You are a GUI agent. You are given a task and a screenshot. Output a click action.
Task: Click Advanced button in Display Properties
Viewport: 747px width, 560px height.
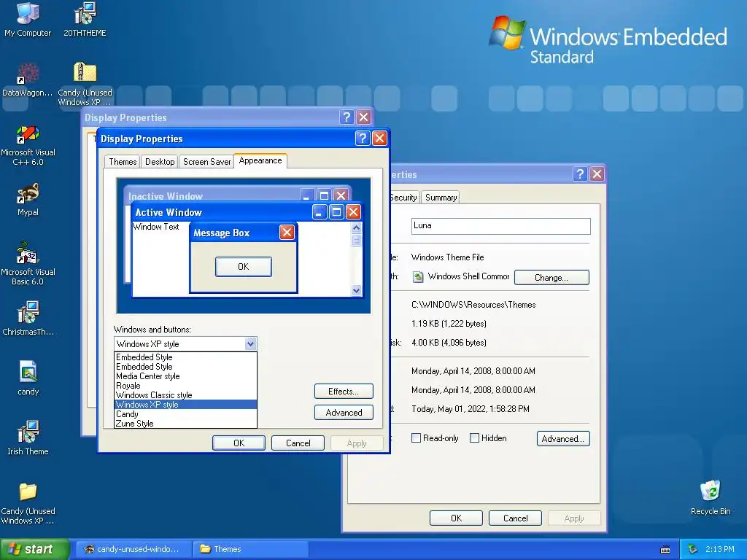[344, 413]
